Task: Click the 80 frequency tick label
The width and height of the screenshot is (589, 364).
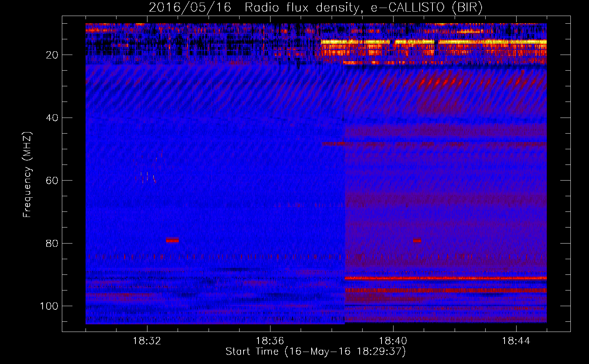Action: coord(52,243)
